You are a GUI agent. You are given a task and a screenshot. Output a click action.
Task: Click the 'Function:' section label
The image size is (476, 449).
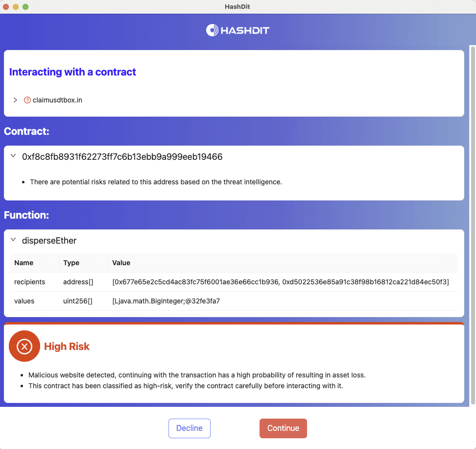26,215
